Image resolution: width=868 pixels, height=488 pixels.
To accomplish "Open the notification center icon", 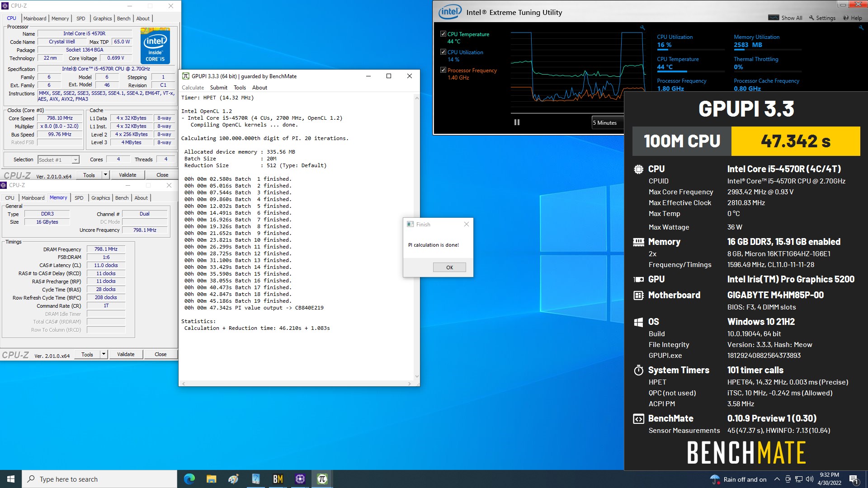I will [854, 479].
